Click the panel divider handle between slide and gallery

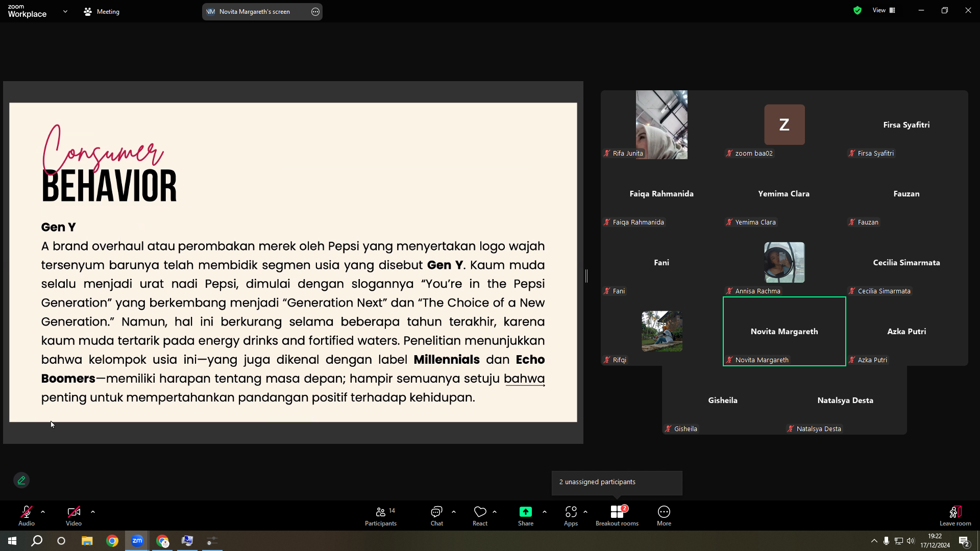pos(586,276)
